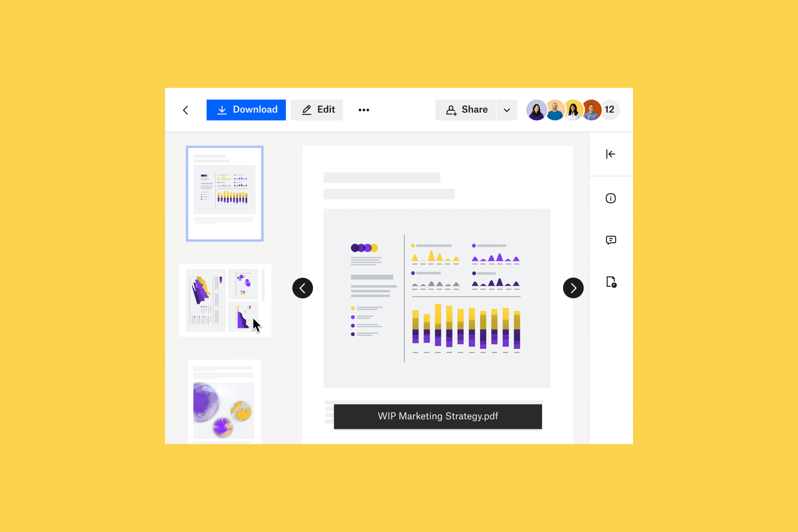The width and height of the screenshot is (798, 532).
Task: Click the Share button label
Action: [x=474, y=110]
